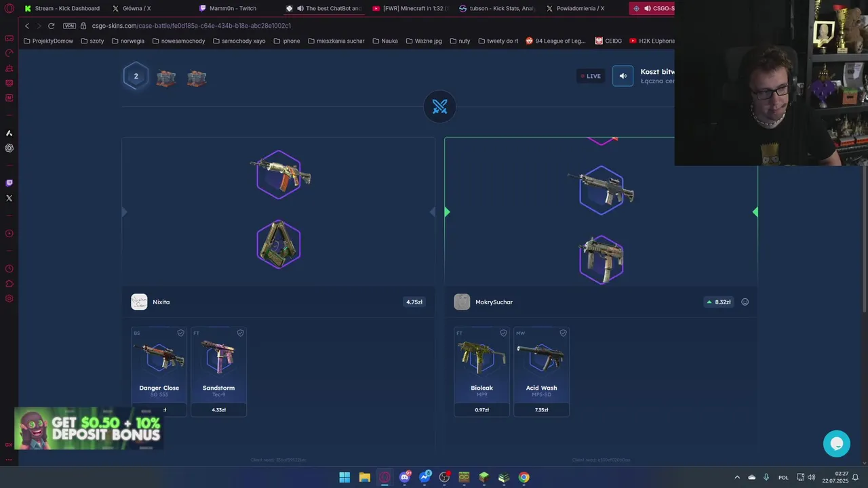This screenshot has height=488, width=868.
Task: Open the Opera GX menu logo
Action: tap(9, 8)
